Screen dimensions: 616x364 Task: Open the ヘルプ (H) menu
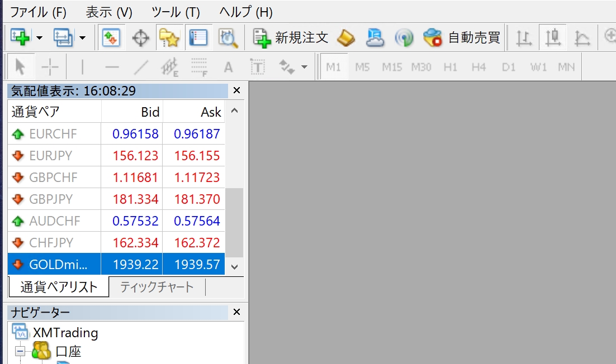click(246, 12)
